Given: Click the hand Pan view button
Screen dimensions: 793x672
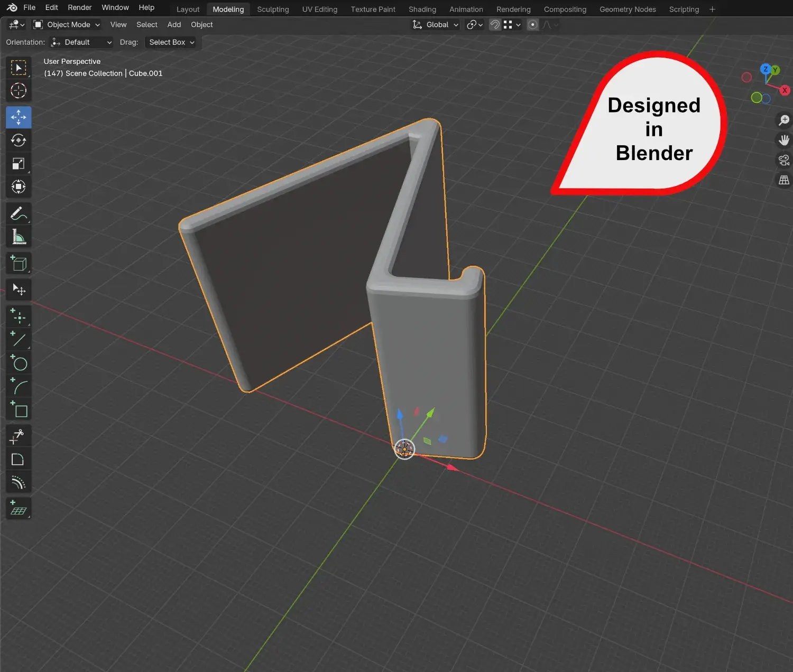Looking at the screenshot, I should point(784,140).
